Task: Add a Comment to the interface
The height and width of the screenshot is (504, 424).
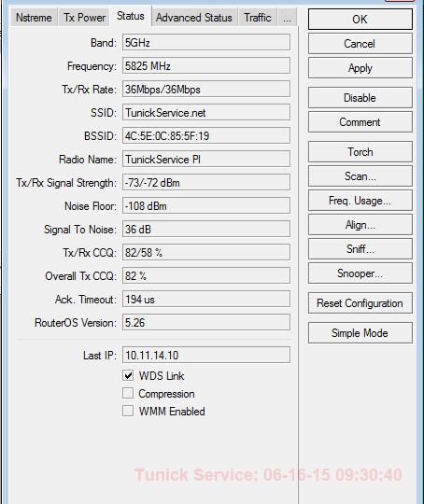Action: point(360,122)
